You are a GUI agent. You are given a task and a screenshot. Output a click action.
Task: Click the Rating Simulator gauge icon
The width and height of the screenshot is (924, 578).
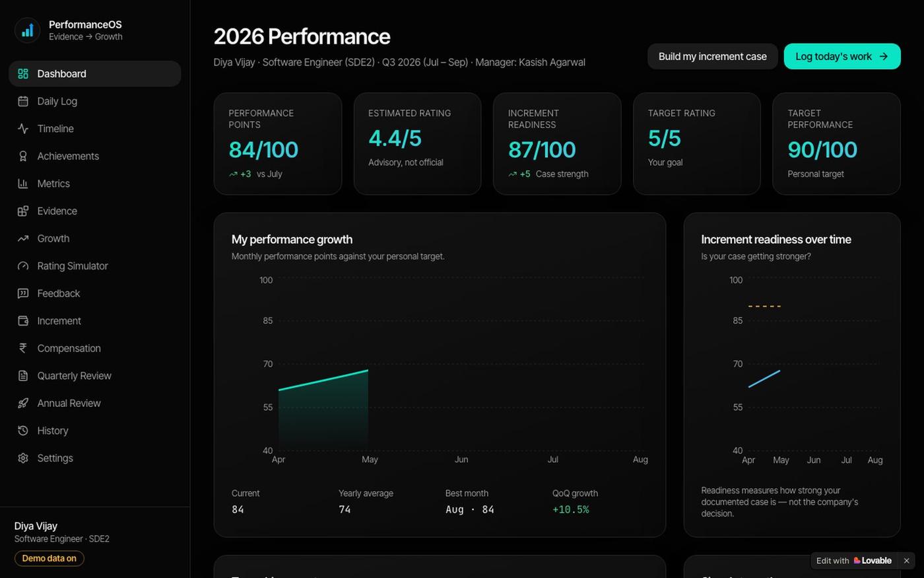(23, 266)
